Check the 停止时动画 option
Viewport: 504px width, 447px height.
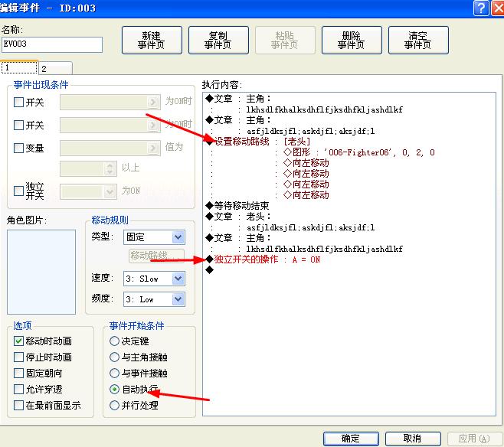(x=18, y=357)
